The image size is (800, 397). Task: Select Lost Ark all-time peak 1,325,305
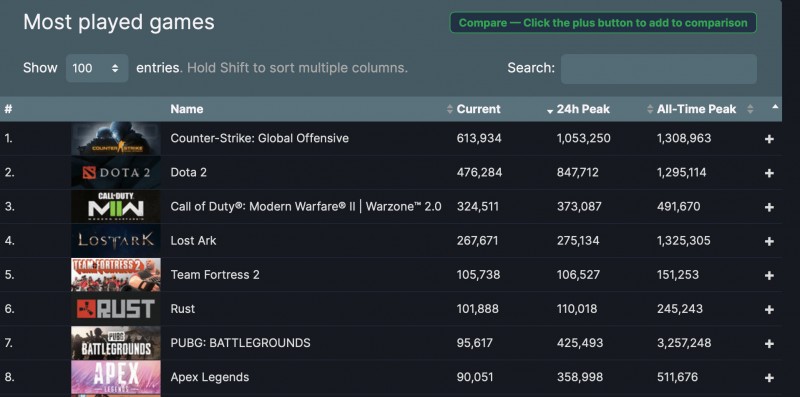pos(684,240)
